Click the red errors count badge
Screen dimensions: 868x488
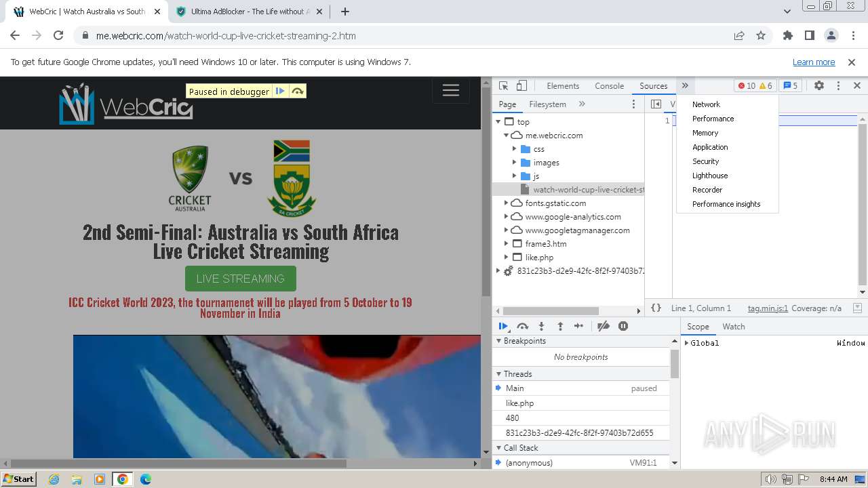[x=747, y=86]
